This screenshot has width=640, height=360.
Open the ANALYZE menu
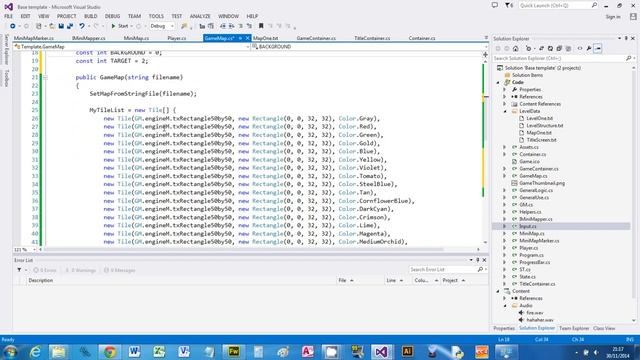pos(200,16)
